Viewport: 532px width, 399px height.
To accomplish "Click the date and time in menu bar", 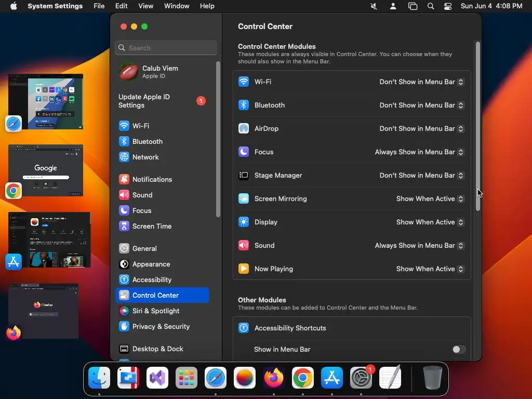I will pyautogui.click(x=491, y=6).
